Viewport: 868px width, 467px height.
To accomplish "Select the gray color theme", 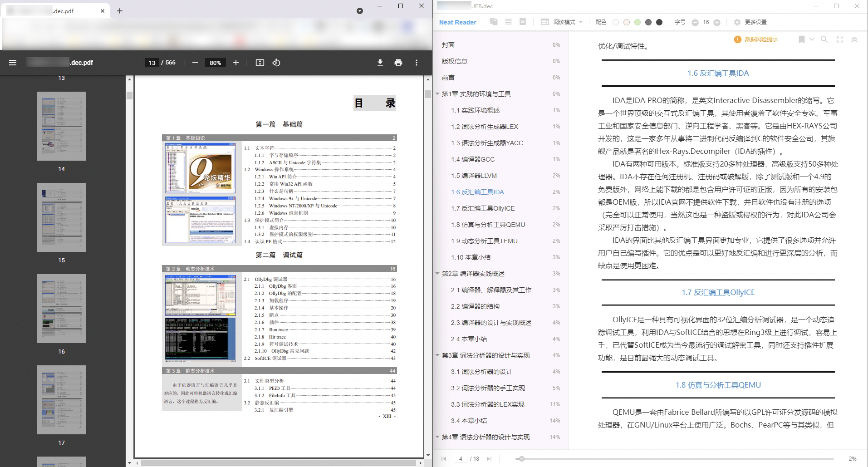I will [648, 22].
